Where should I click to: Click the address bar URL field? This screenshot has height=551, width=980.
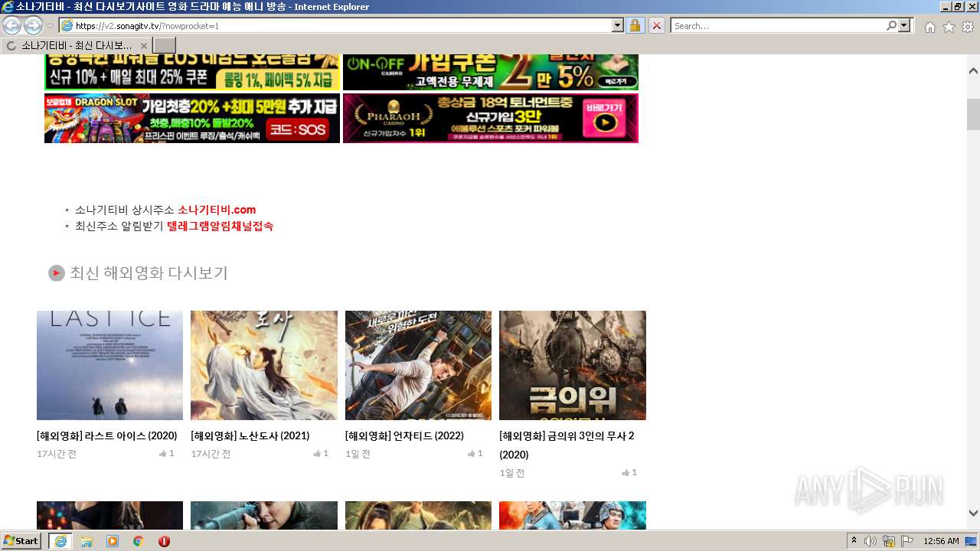[x=342, y=26]
